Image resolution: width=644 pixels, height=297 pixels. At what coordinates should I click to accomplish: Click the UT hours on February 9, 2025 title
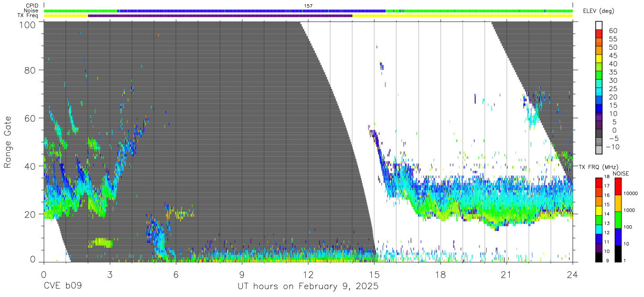tap(308, 287)
